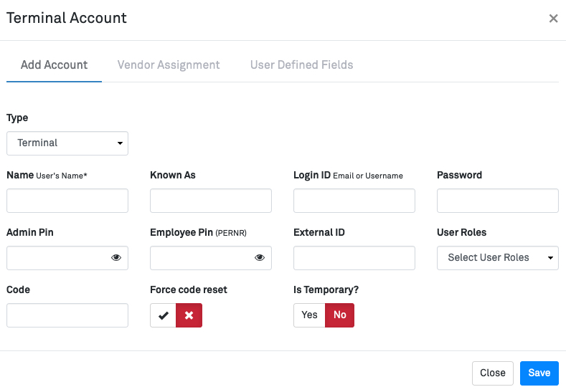Click the Close button in footer
Viewport: 566px width, 392px height.
493,373
